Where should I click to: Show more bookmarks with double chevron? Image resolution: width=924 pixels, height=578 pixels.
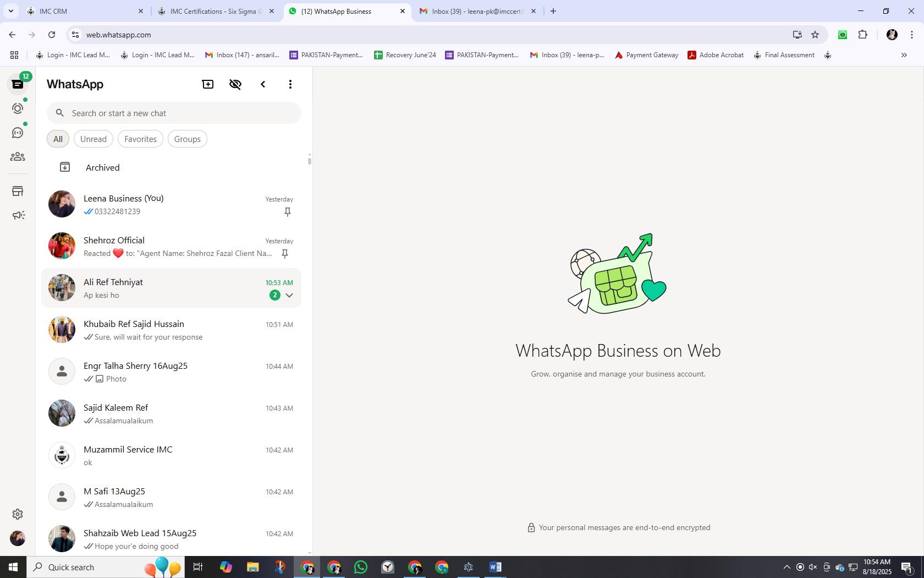[x=904, y=55]
